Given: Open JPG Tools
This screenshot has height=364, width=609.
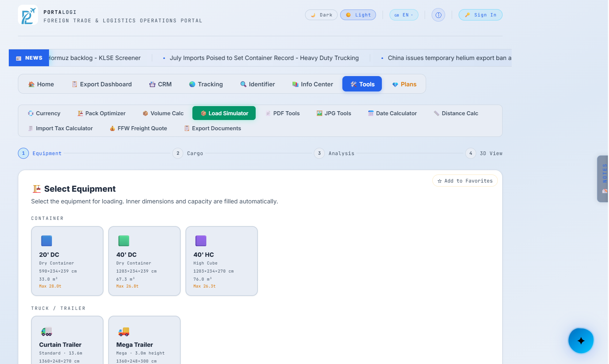Looking at the screenshot, I should click(334, 113).
